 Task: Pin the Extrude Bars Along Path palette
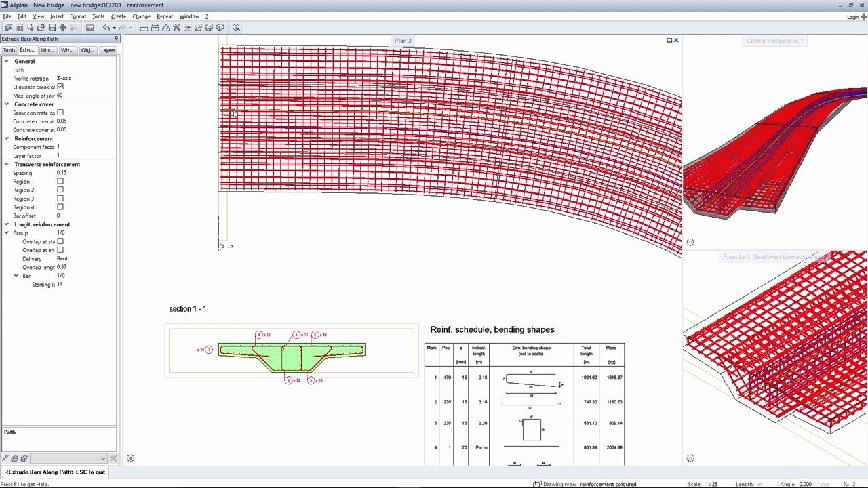116,39
